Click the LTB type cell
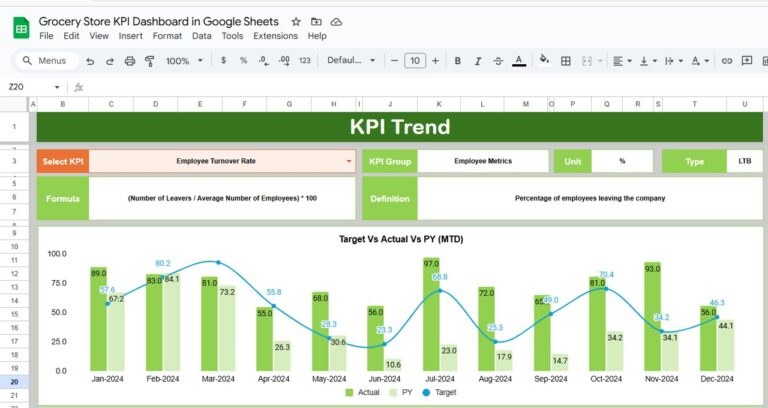Screen dimensions: 768x408 point(744,161)
